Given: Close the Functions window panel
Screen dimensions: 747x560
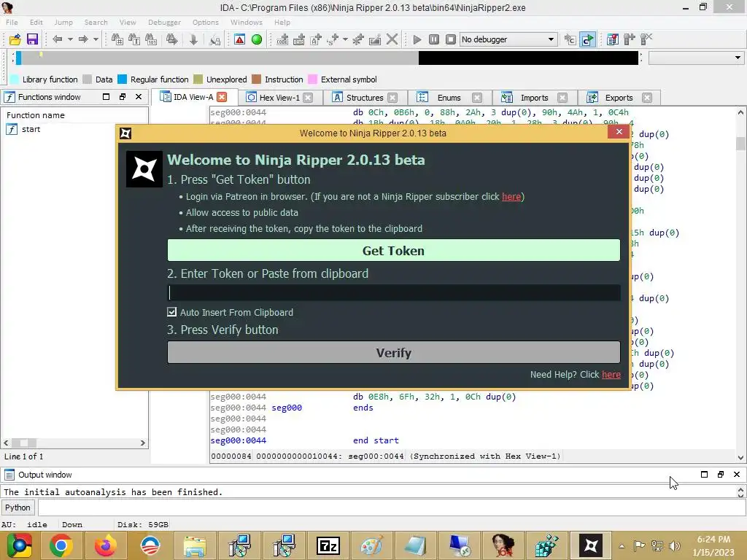Looking at the screenshot, I should pyautogui.click(x=139, y=97).
